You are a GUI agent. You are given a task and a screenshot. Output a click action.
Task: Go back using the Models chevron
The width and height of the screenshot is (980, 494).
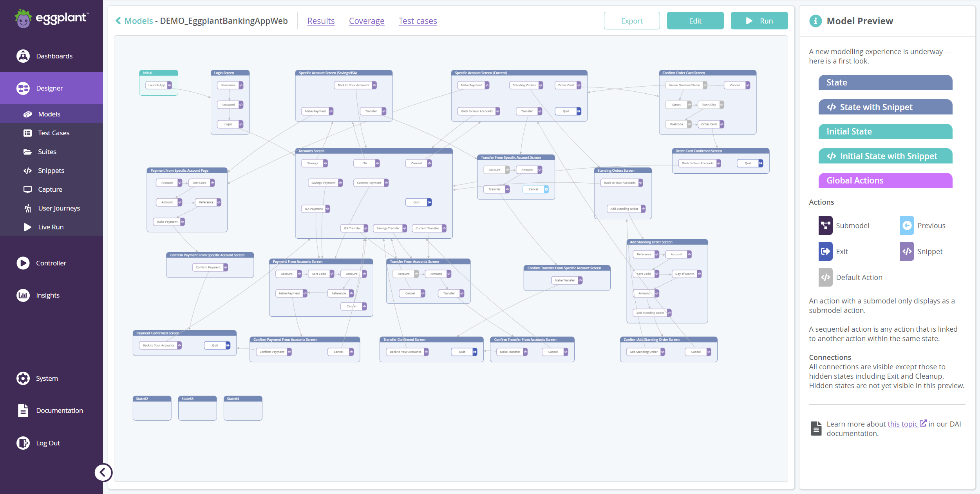pos(118,21)
